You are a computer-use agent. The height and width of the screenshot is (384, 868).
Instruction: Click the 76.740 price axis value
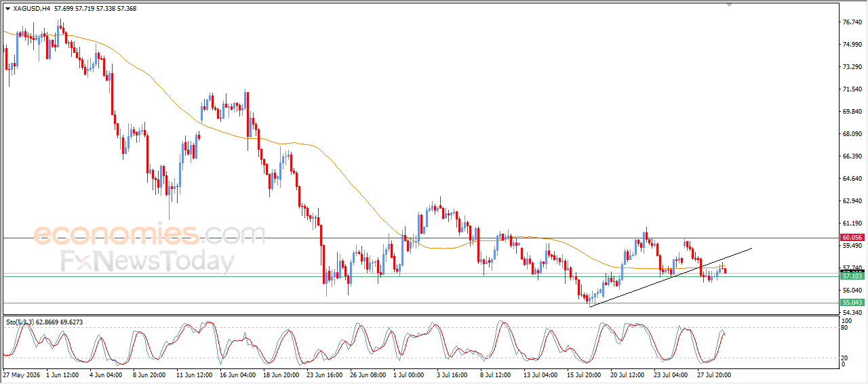coord(853,22)
